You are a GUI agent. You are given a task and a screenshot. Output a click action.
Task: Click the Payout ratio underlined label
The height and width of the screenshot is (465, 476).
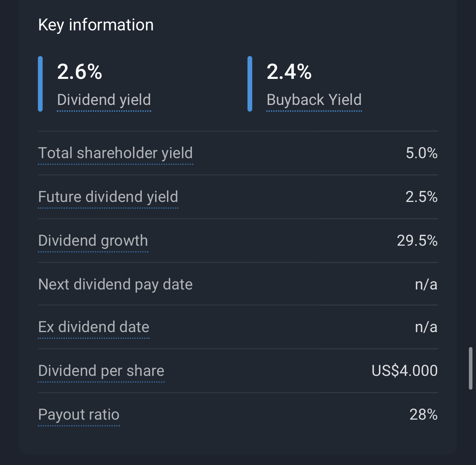point(79,415)
